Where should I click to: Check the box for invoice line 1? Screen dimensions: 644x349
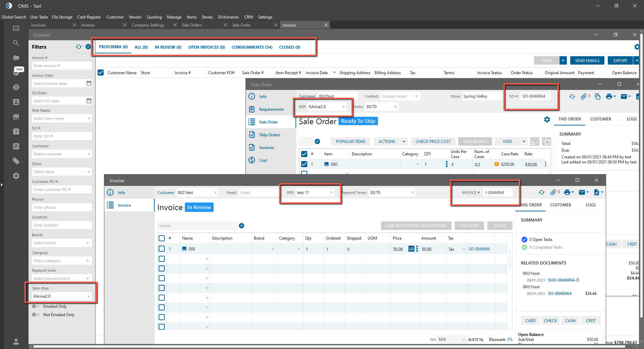[x=162, y=249]
